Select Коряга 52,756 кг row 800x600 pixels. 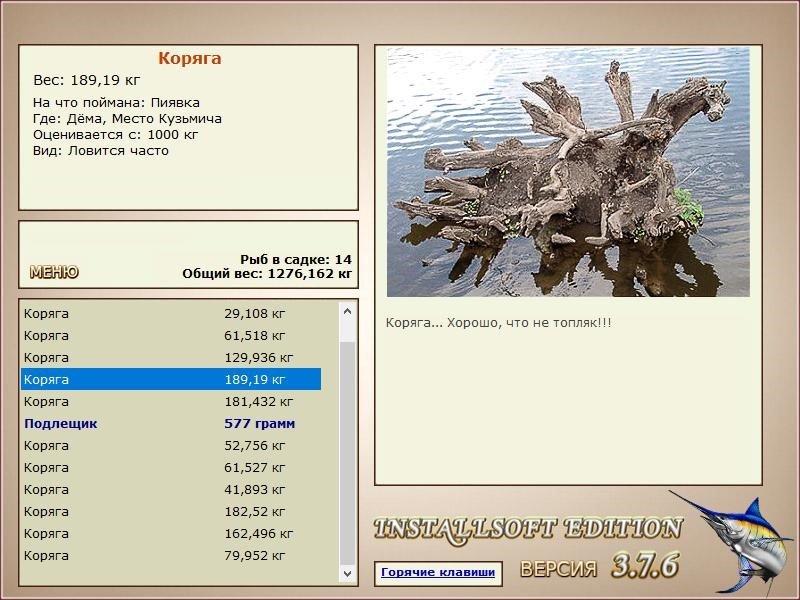171,445
